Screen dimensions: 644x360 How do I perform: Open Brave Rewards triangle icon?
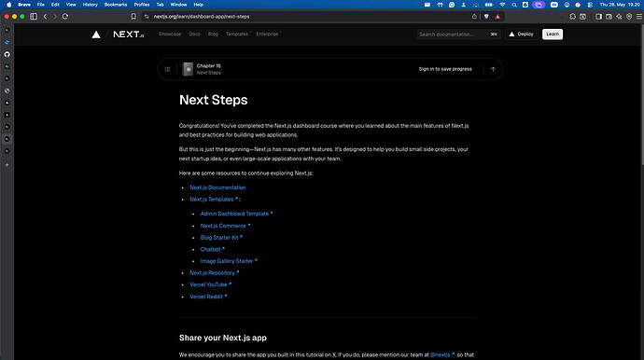[x=497, y=17]
